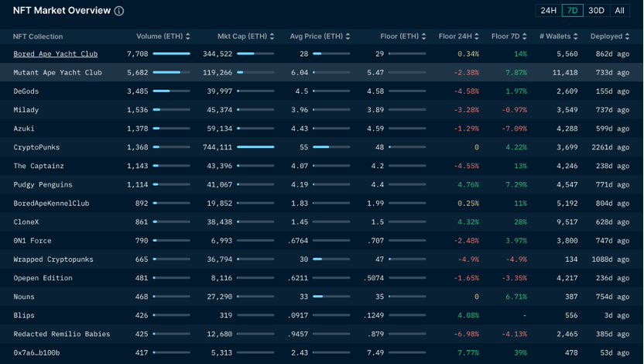Switch to the 24H timeframe

[x=548, y=11]
